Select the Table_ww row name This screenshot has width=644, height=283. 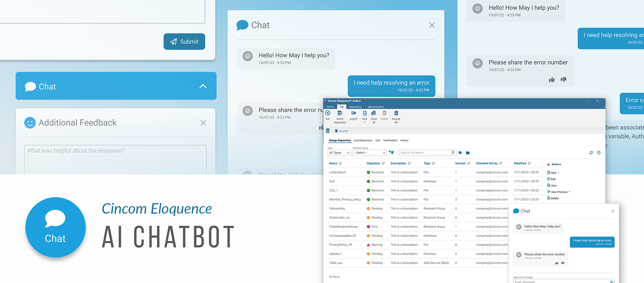point(336,263)
